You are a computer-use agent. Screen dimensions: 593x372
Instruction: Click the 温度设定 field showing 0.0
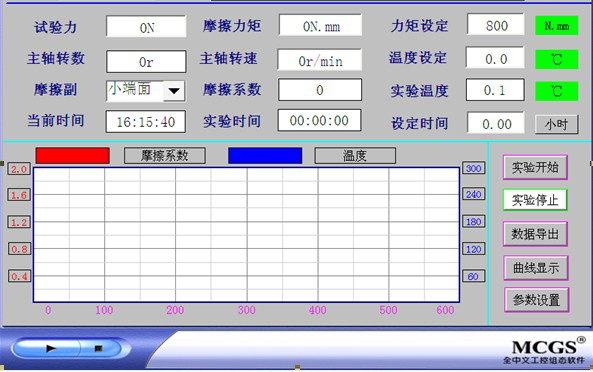click(x=495, y=58)
